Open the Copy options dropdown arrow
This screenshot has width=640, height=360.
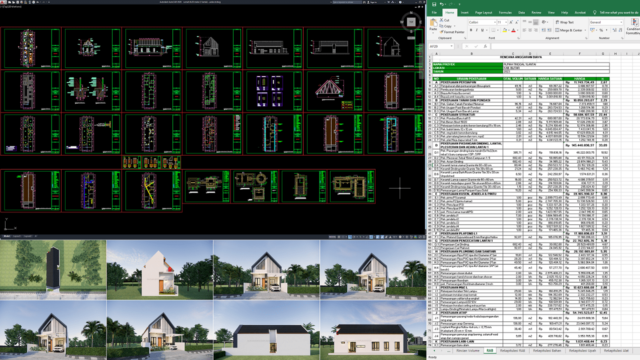point(454,26)
